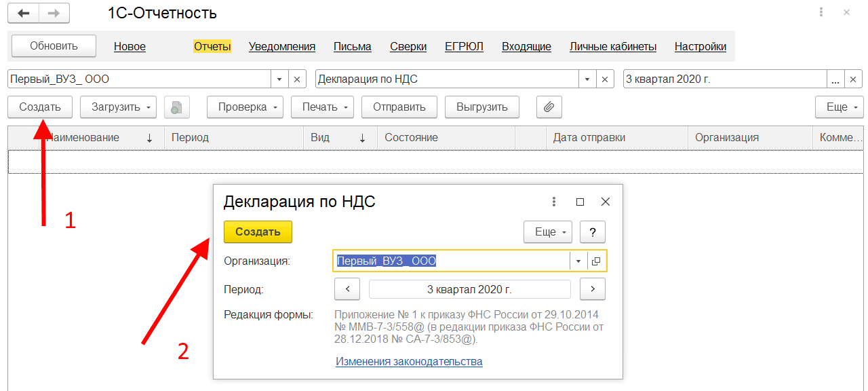Click the paperclip attachment icon
The width and height of the screenshot is (868, 391).
pyautogui.click(x=549, y=107)
